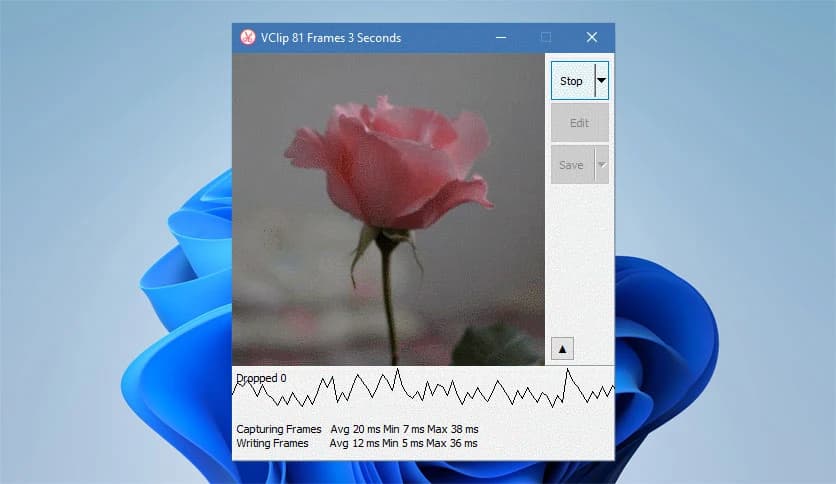Image resolution: width=836 pixels, height=484 pixels.
Task: Expand the Save button dropdown arrow
Action: [x=602, y=165]
